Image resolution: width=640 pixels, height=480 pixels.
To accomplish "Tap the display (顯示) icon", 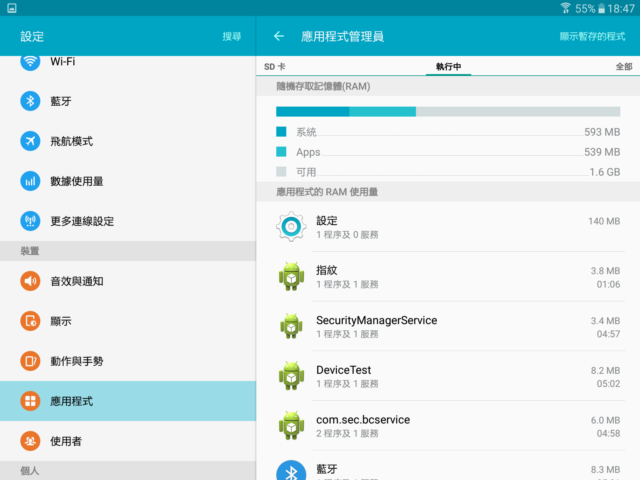I will [x=30, y=321].
